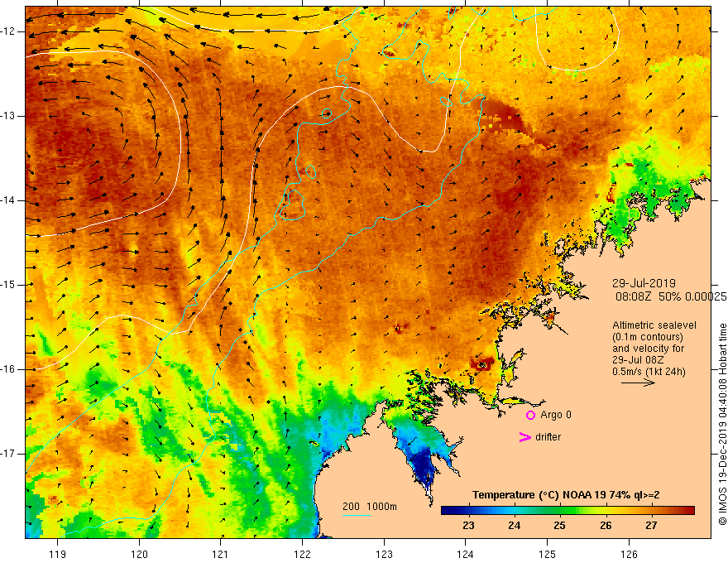This screenshot has height=563, width=728.
Task: Click the latitude axis label -14
Action: (x=8, y=200)
